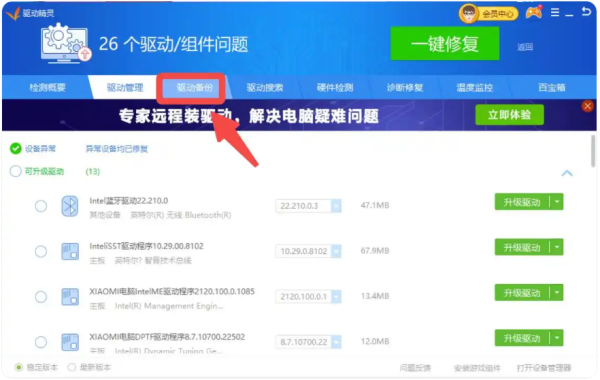
Task: Click the Intel SST motherboard icon
Action: click(x=70, y=251)
